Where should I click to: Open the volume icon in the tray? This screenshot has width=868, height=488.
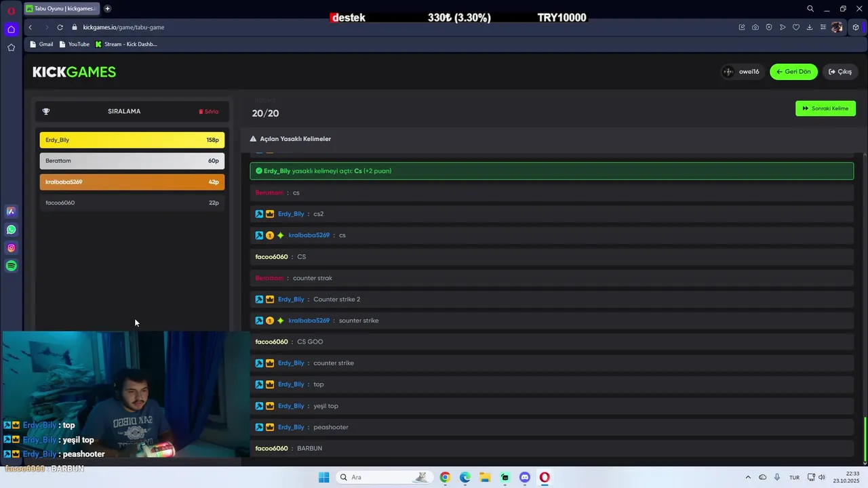(x=822, y=477)
